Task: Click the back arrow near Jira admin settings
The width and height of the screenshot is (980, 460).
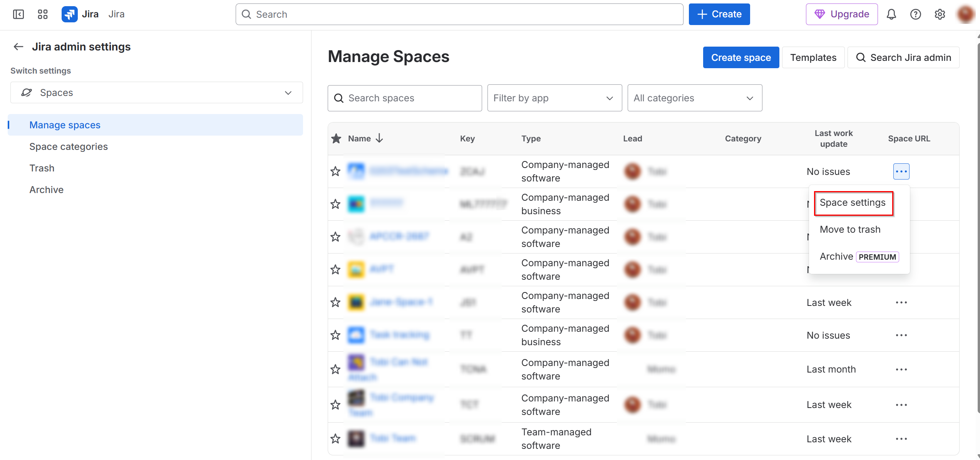Action: click(18, 46)
